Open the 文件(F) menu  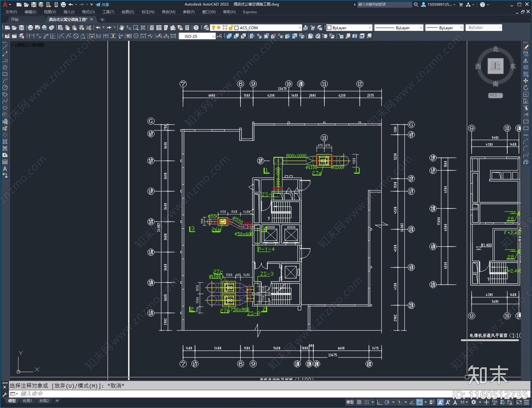(11, 12)
